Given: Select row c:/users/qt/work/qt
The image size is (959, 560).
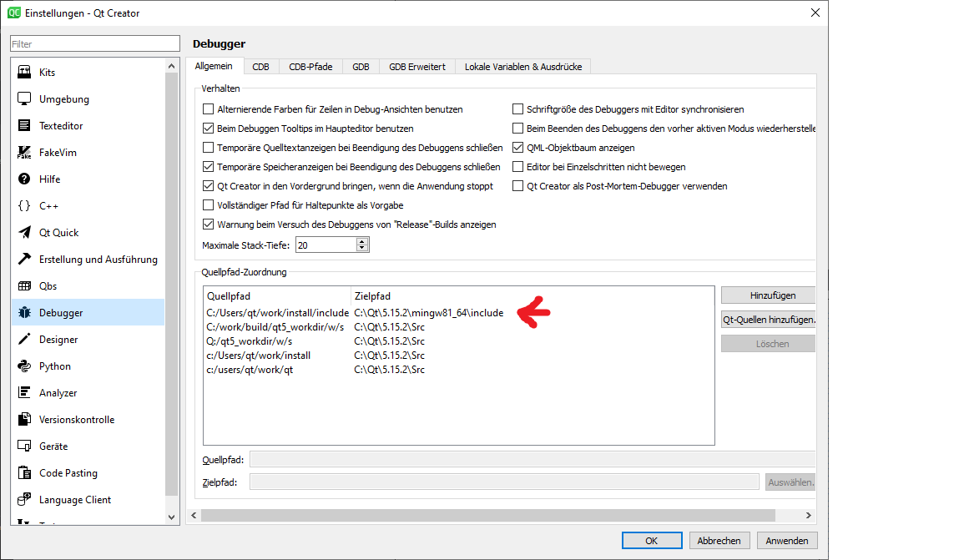Looking at the screenshot, I should tap(459, 369).
